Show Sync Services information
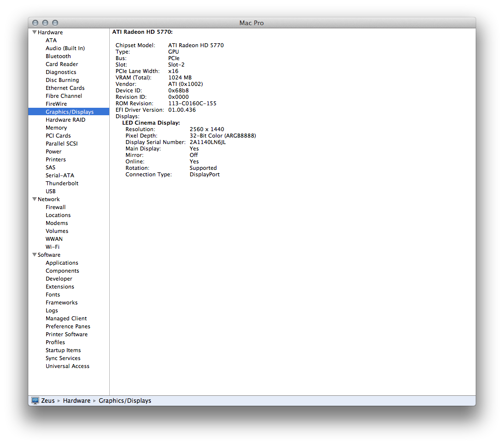Image resolution: width=504 pixels, height=445 pixels. click(x=63, y=358)
